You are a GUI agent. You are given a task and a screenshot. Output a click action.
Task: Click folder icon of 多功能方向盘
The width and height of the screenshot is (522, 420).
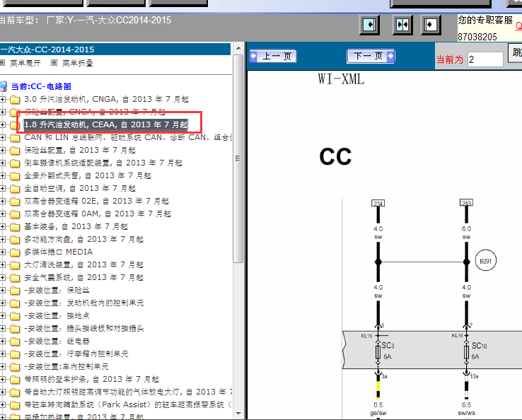click(15, 240)
